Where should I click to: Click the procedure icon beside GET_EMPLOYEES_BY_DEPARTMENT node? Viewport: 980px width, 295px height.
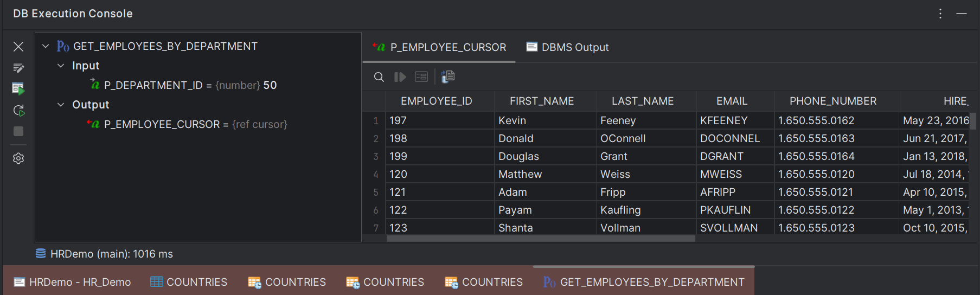(x=63, y=47)
